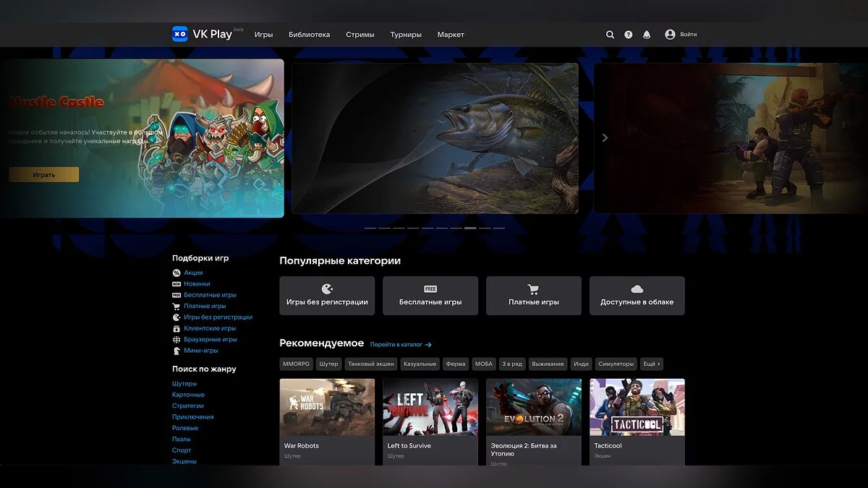
Task: Open the notifications bell icon
Action: [647, 35]
